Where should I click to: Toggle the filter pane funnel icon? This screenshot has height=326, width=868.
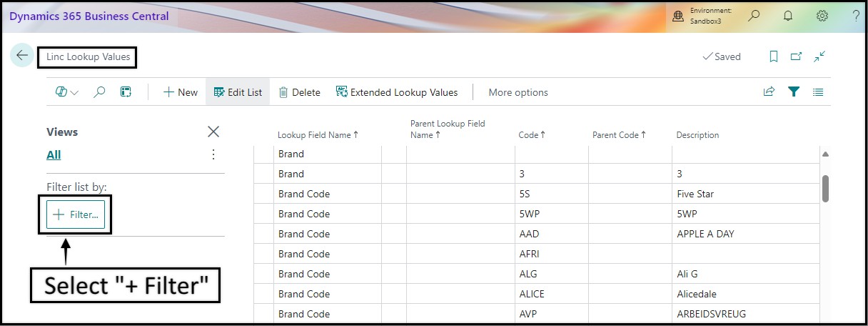(793, 92)
